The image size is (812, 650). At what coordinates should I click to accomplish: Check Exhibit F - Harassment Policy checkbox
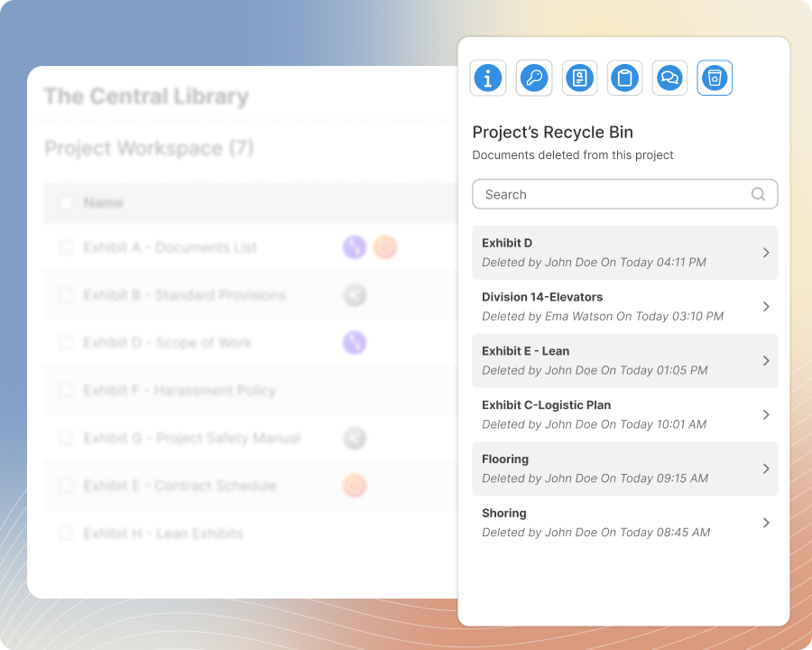point(66,390)
